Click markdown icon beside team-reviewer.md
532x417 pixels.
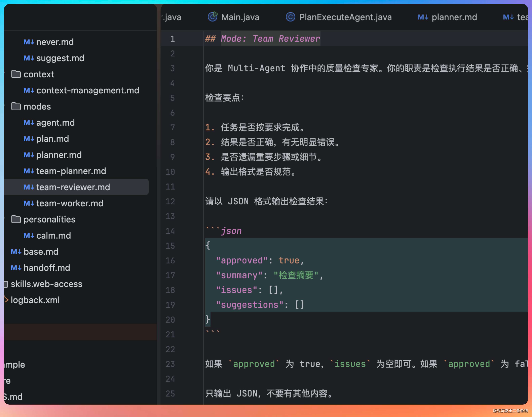[29, 187]
